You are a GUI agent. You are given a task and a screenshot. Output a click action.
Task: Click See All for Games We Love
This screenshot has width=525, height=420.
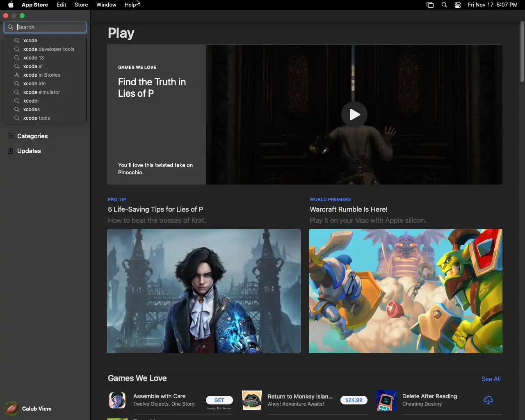tap(491, 379)
